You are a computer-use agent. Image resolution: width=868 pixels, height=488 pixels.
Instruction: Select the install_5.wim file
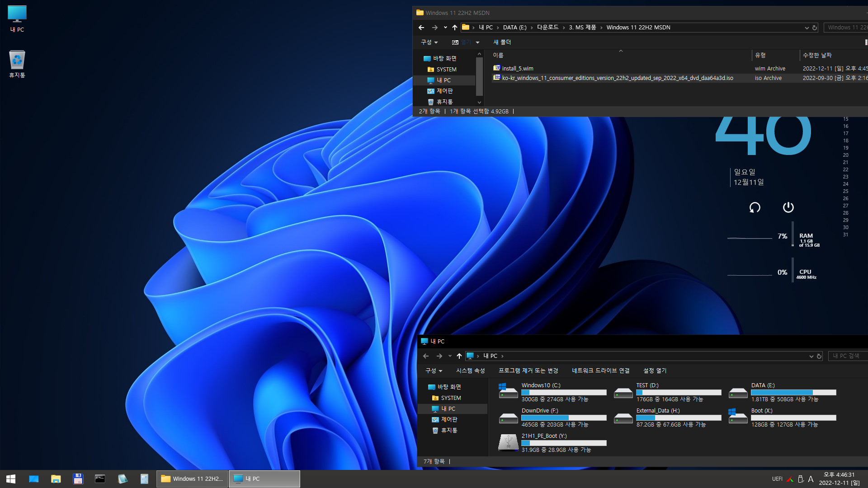click(x=518, y=69)
